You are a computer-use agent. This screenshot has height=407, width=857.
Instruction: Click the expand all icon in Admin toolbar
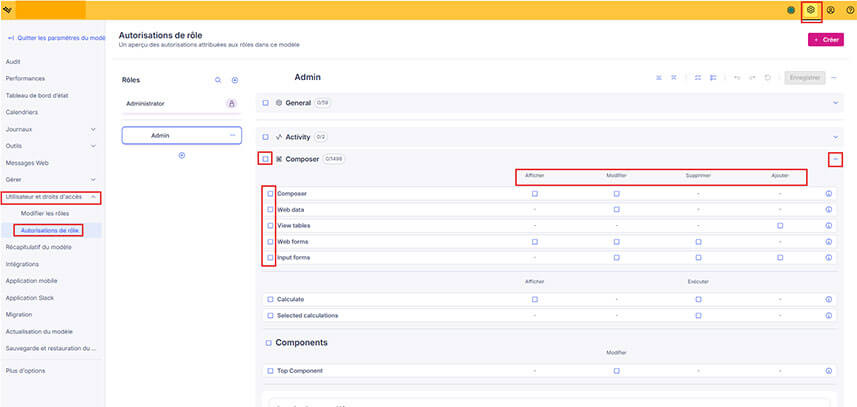(x=659, y=78)
